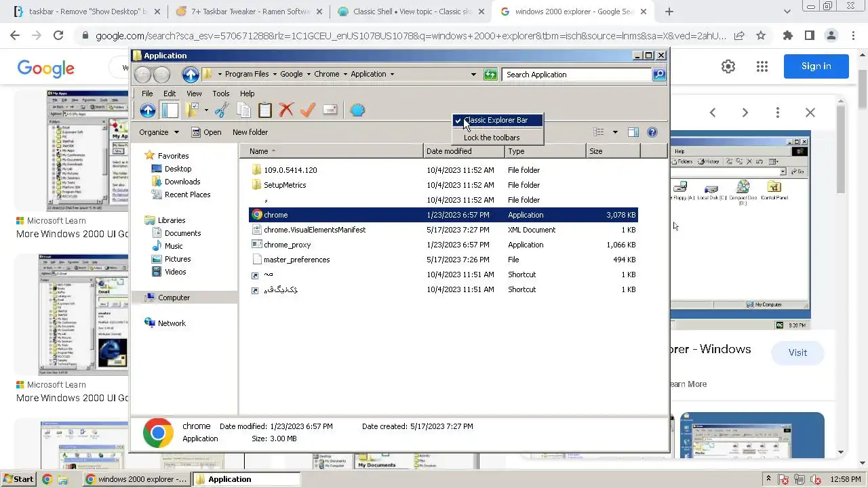Image resolution: width=868 pixels, height=488 pixels.
Task: Expand the arrow after Google breadcrumb
Action: click(x=308, y=75)
